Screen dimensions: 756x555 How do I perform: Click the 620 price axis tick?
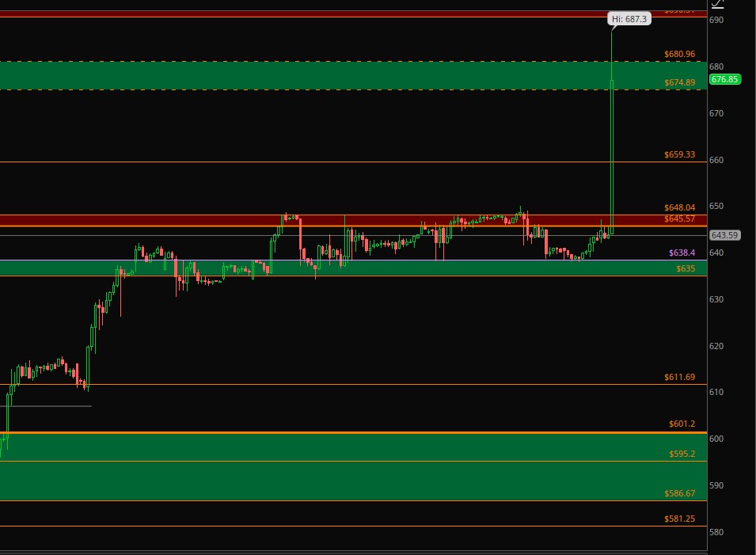[x=716, y=346]
